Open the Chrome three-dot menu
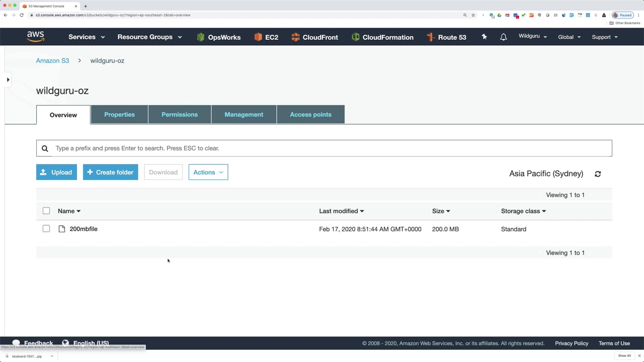Viewport: 644px width, 362px height. [x=639, y=15]
